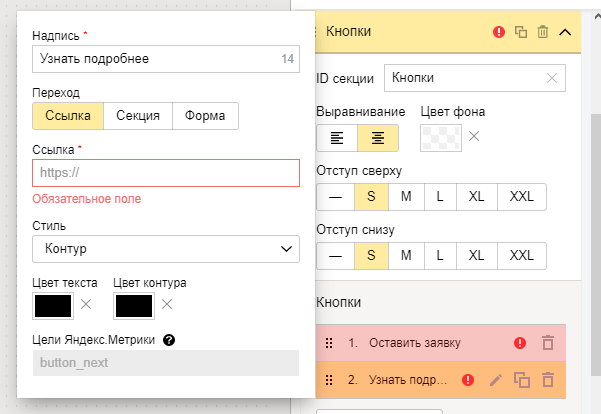This screenshot has width=601, height=414.
Task: Click the error warning icon in Кнопки header
Action: pos(499,32)
